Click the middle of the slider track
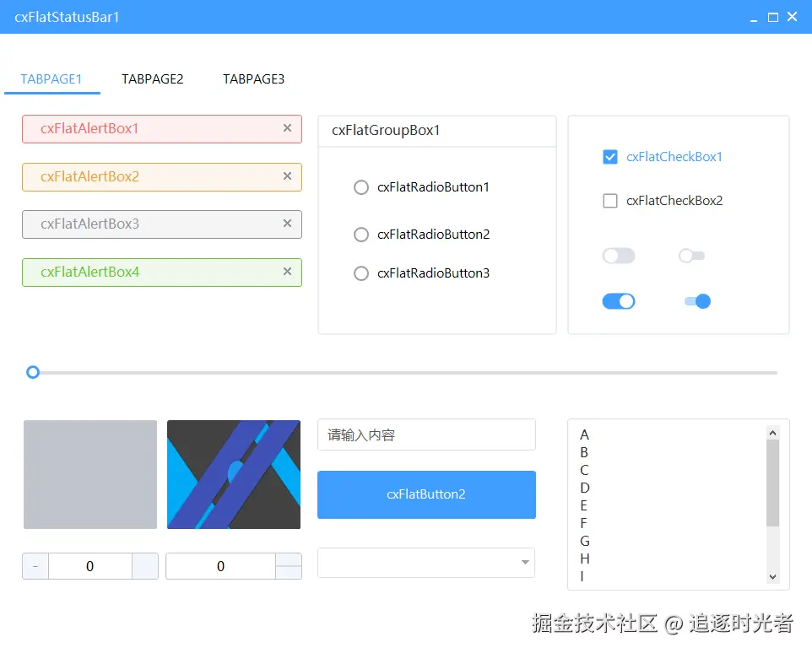This screenshot has width=812, height=653. click(x=405, y=373)
